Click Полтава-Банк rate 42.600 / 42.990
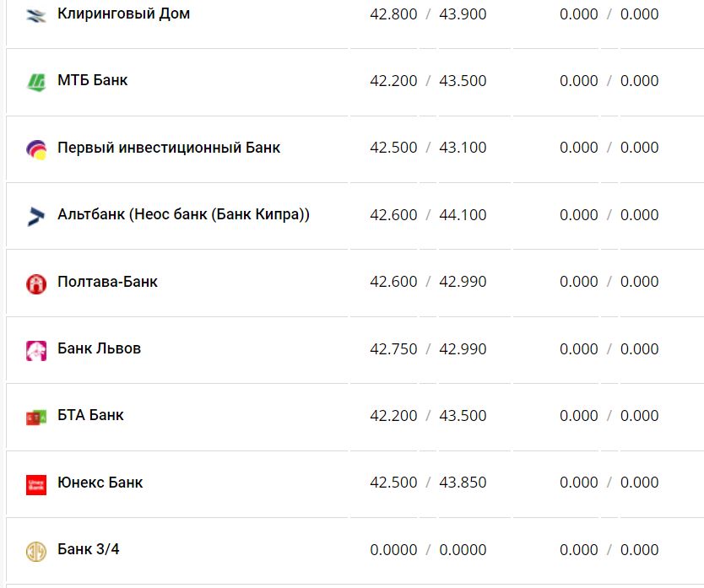The width and height of the screenshot is (704, 588). pyautogui.click(x=428, y=282)
